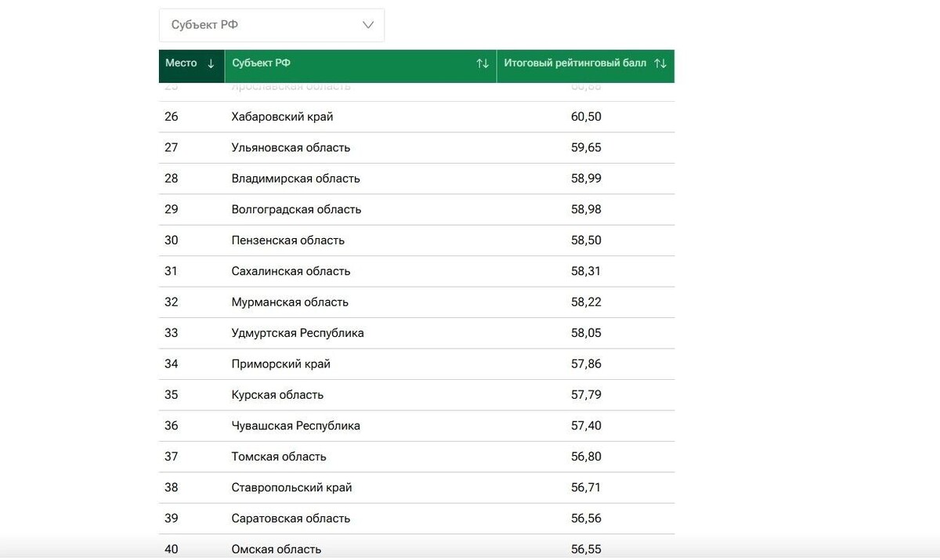Click the Приморский край row
The width and height of the screenshot is (940, 560).
click(x=280, y=364)
